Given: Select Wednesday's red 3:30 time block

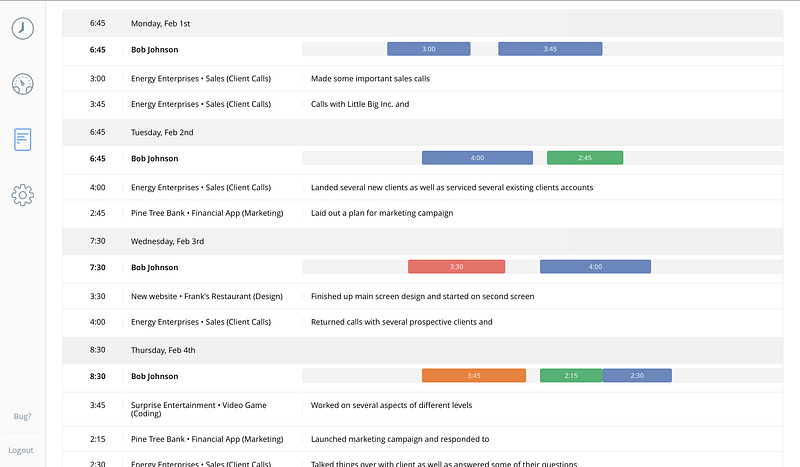Looking at the screenshot, I should [456, 266].
